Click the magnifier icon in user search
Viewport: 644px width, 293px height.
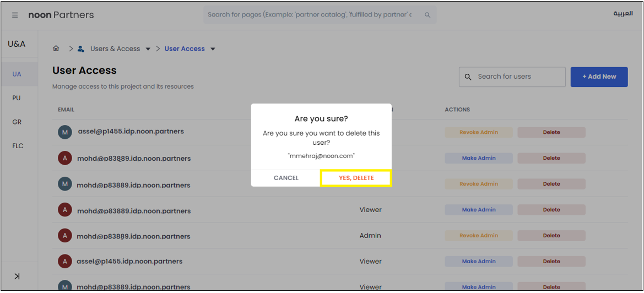point(468,77)
